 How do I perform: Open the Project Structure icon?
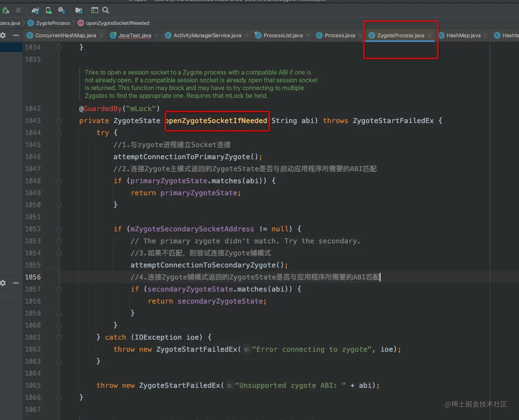pos(79,10)
